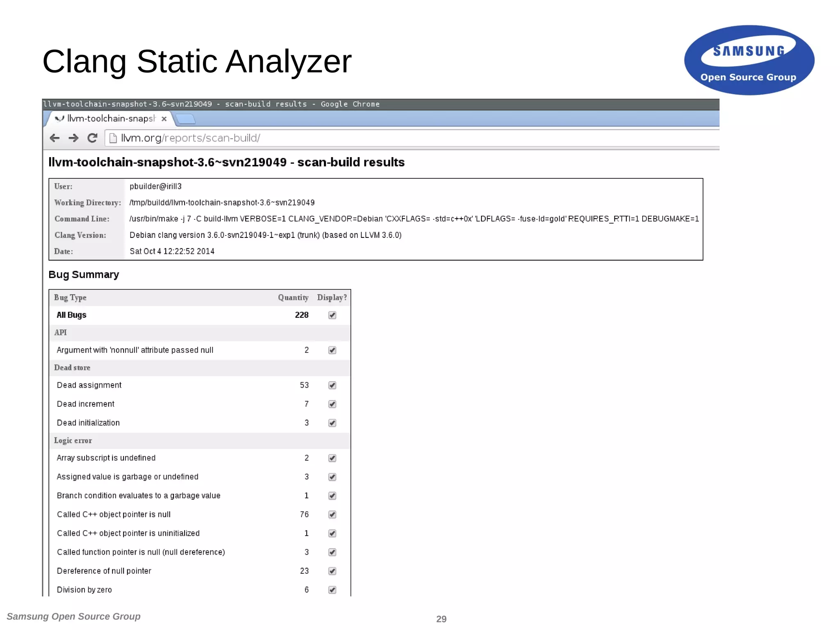Click 'Called C++ object pointer is null'
Viewport: 840px width, 630px height.
(114, 515)
